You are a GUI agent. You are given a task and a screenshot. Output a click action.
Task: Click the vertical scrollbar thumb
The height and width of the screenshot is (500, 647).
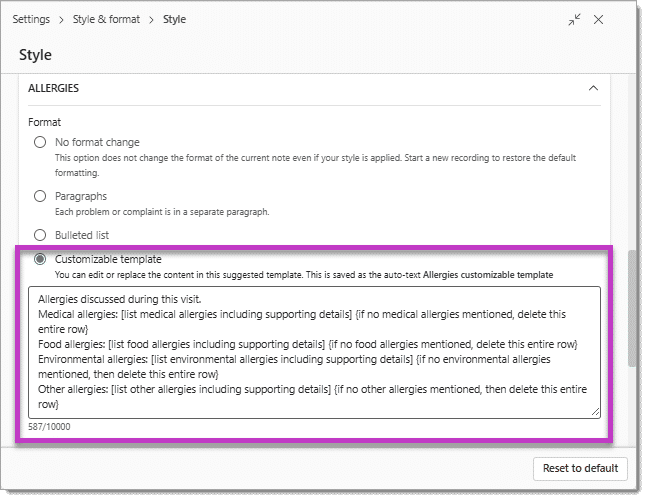[x=630, y=310]
